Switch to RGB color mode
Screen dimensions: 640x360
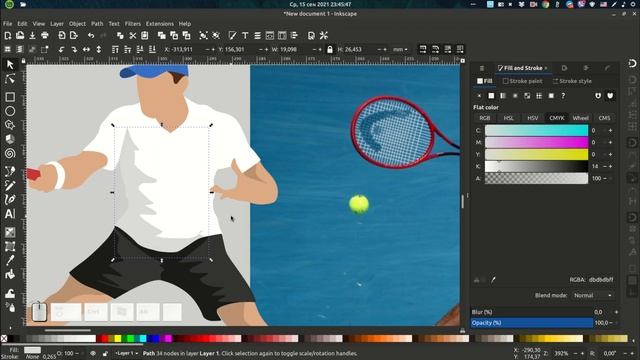pos(484,118)
